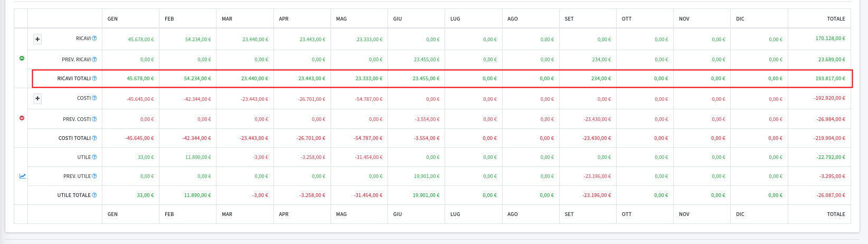
Task: Click the RICAVI value for FEB
Action: (x=198, y=40)
